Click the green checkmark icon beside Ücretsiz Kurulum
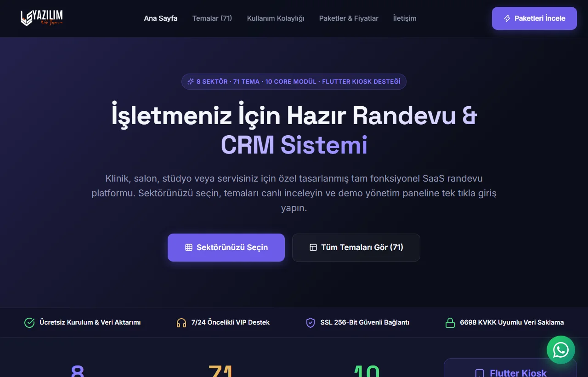 pyautogui.click(x=29, y=323)
